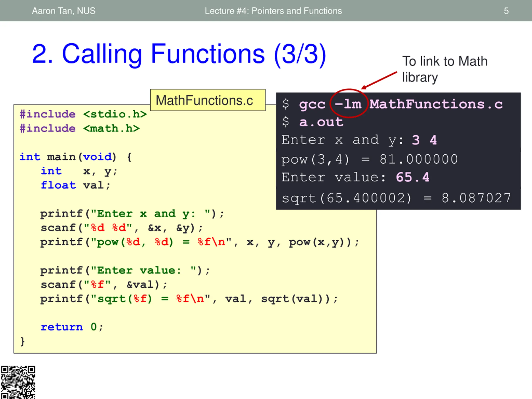Click the MathFunctions.c yellow file label
532x399 pixels.
pyautogui.click(x=208, y=100)
